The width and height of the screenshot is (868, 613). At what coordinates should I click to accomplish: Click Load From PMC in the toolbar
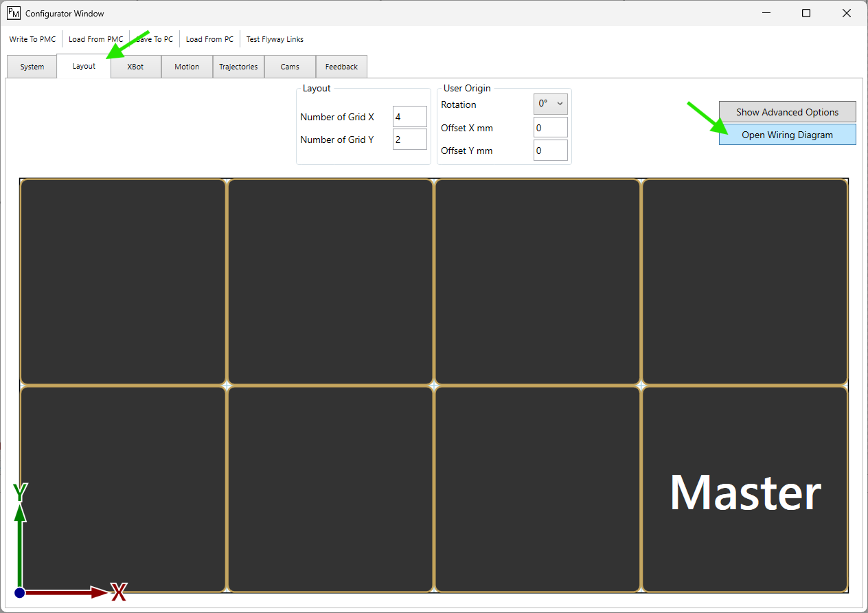(x=95, y=39)
